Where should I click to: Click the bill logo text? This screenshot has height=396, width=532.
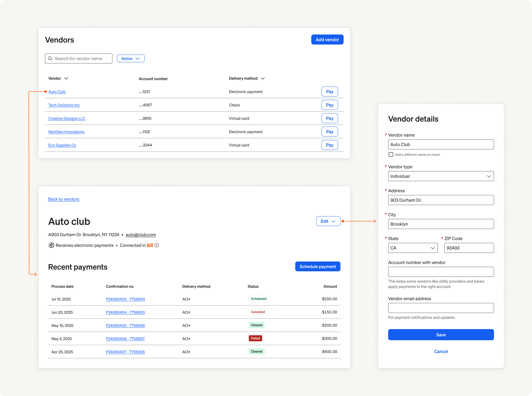[x=150, y=245]
